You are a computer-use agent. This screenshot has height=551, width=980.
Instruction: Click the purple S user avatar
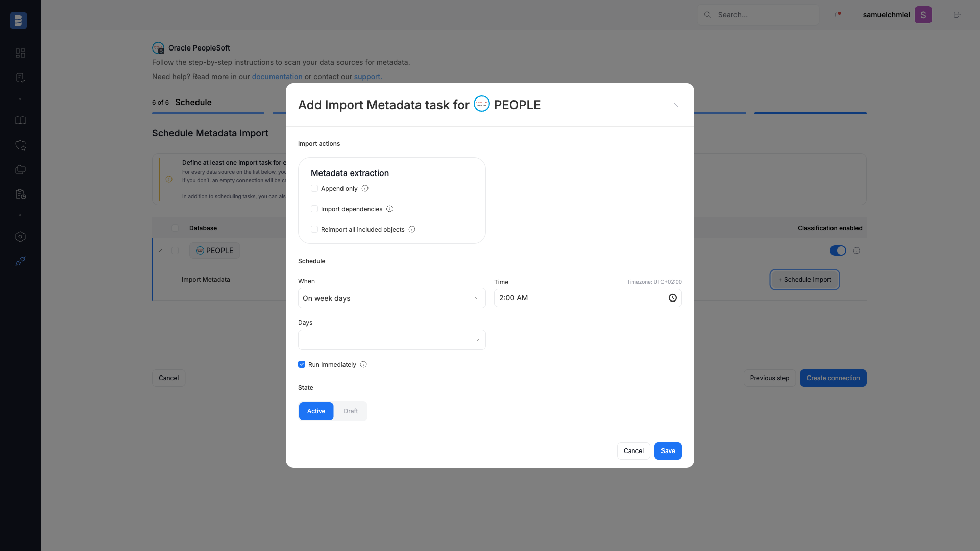(923, 15)
